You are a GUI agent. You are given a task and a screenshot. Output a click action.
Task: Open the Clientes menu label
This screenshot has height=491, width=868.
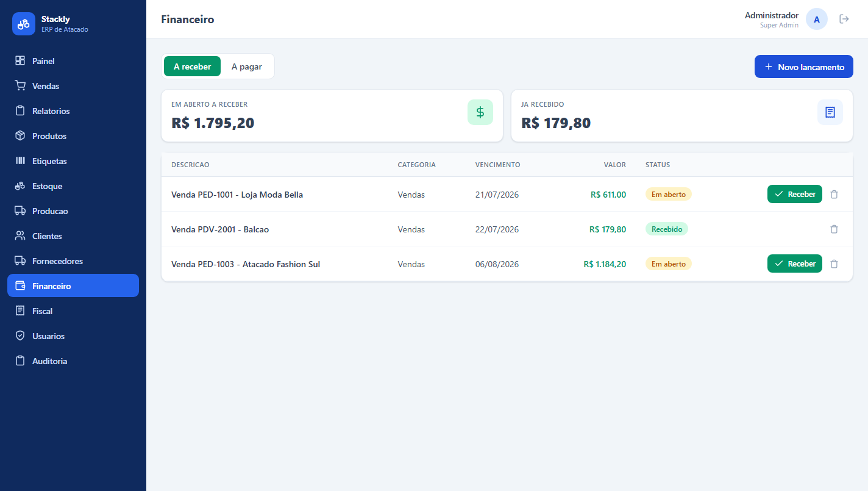click(x=47, y=236)
